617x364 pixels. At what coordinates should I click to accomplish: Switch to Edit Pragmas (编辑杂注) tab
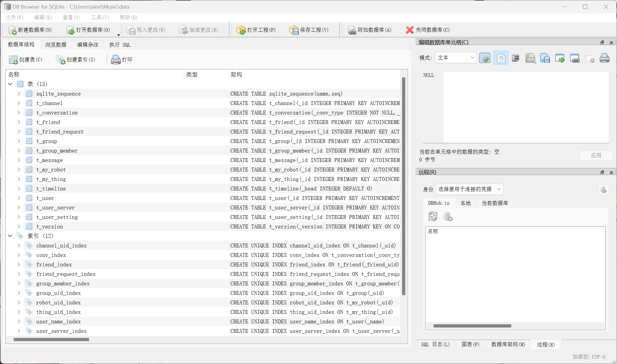(88, 45)
